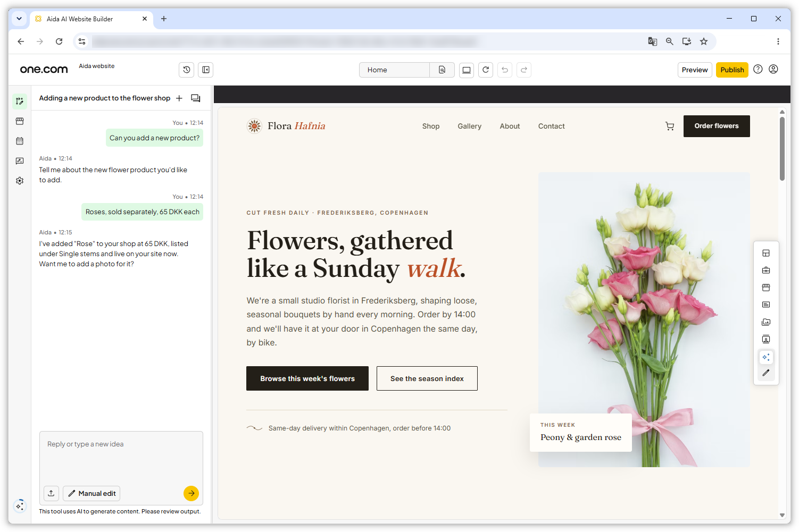Undo the last editor change
This screenshot has height=532, width=799.
(x=505, y=70)
